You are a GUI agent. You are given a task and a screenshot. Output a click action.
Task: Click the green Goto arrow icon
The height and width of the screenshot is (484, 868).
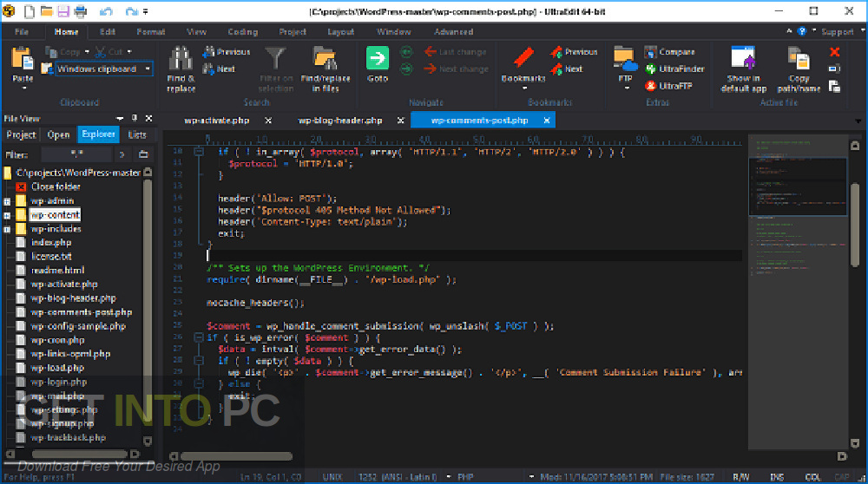pyautogui.click(x=378, y=59)
